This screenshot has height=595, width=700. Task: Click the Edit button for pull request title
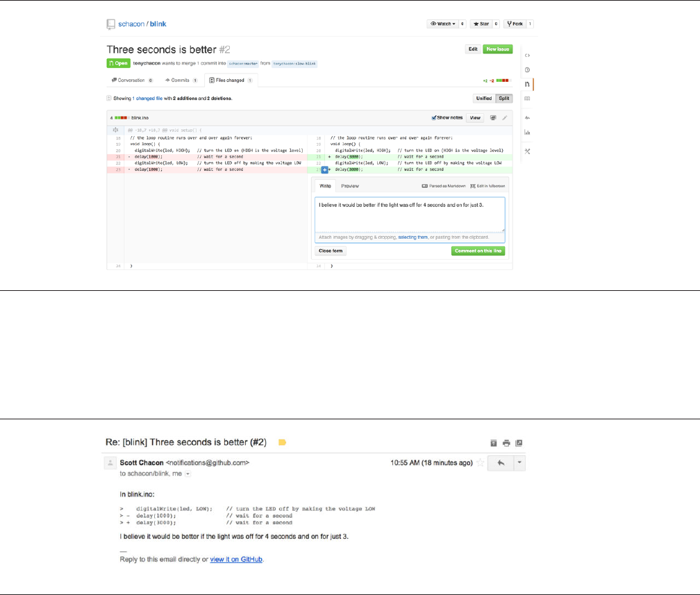pos(473,49)
